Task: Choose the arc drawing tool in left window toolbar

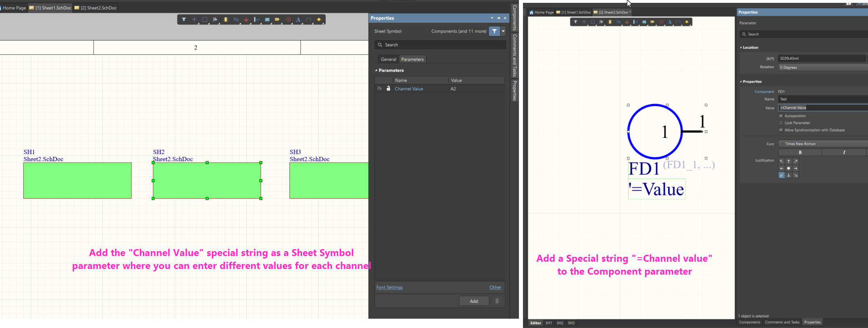Action: 309,19
